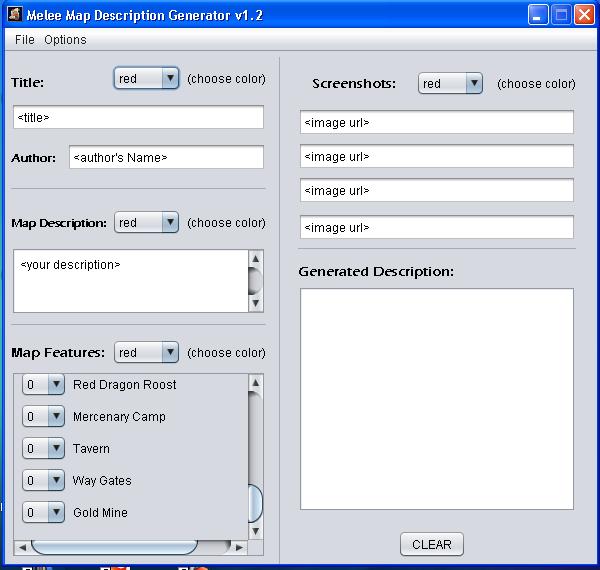600x570 pixels.
Task: Open the Gold Mine count dropdown
Action: [x=43, y=513]
